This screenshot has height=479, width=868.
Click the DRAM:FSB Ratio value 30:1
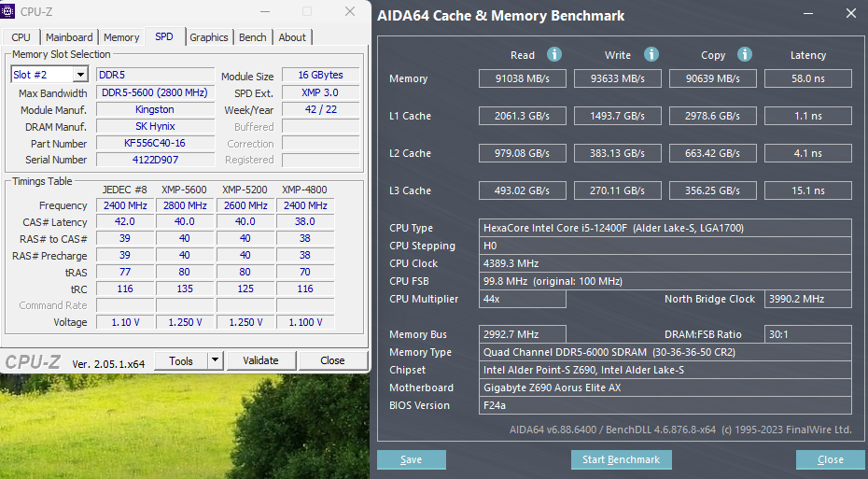tap(808, 334)
